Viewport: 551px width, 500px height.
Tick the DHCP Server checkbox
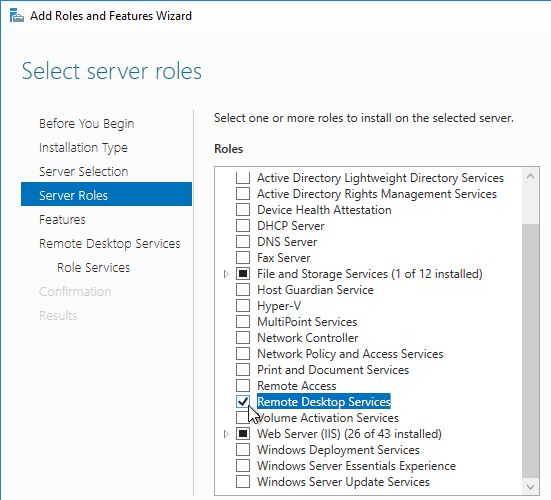point(243,225)
